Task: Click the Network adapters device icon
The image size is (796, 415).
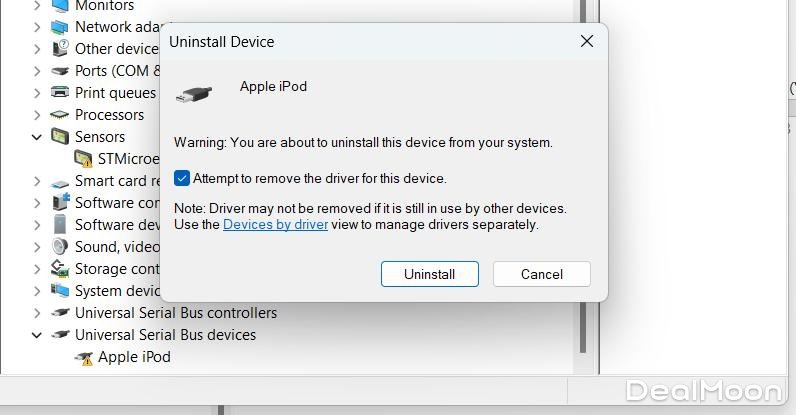Action: (x=60, y=27)
